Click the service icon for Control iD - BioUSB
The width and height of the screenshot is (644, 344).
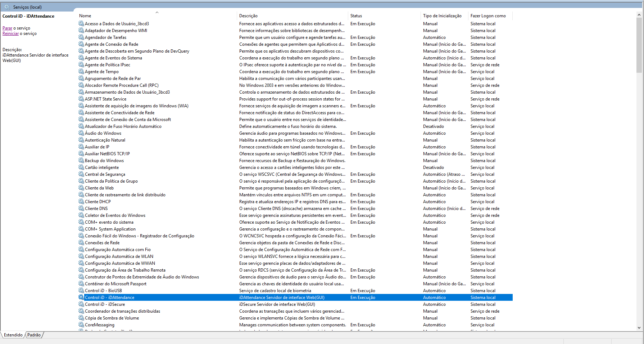click(81, 290)
